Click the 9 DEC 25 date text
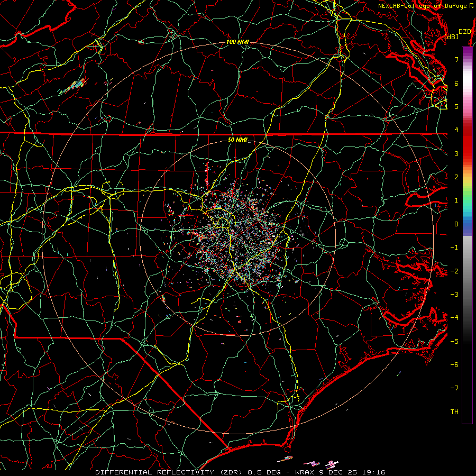This screenshot has height=476, width=476. tap(339, 472)
